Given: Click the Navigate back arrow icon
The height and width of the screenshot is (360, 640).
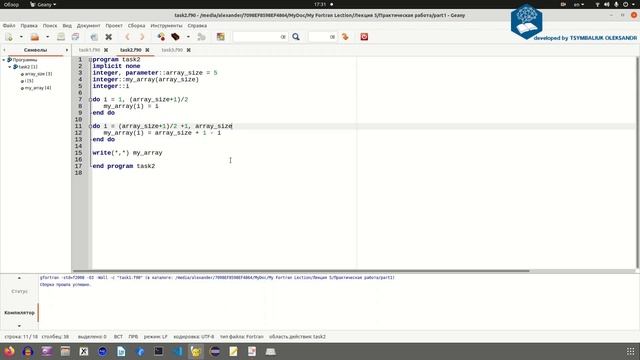Looking at the screenshot, I should 127,37.
